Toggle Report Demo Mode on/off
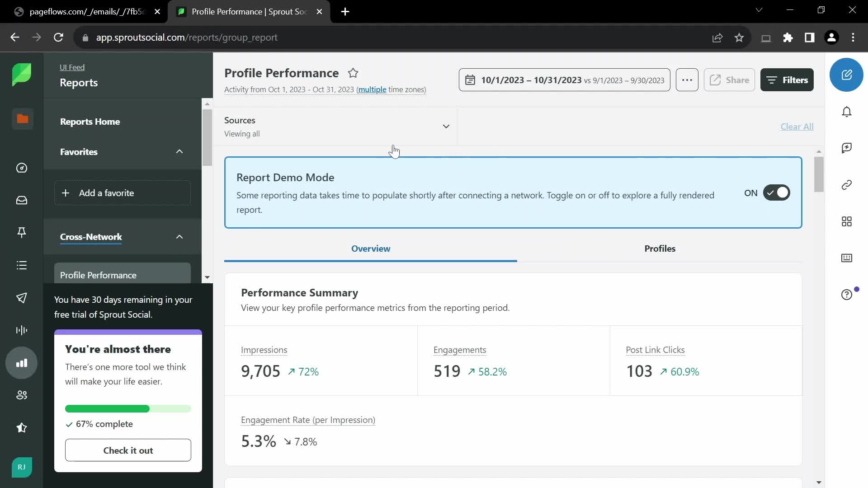868x488 pixels. pos(776,192)
